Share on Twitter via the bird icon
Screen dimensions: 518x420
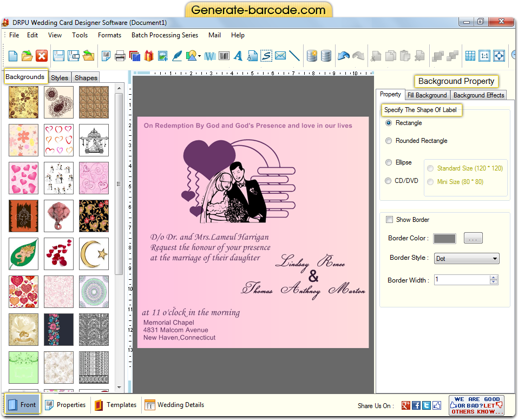coord(427,405)
